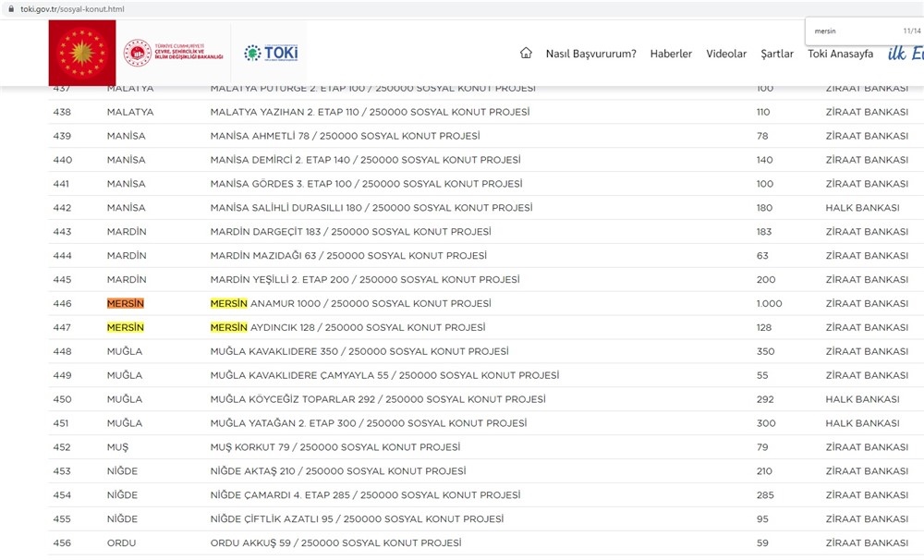This screenshot has height=560, width=924.
Task: Open the Haberler menu item
Action: pyautogui.click(x=671, y=54)
